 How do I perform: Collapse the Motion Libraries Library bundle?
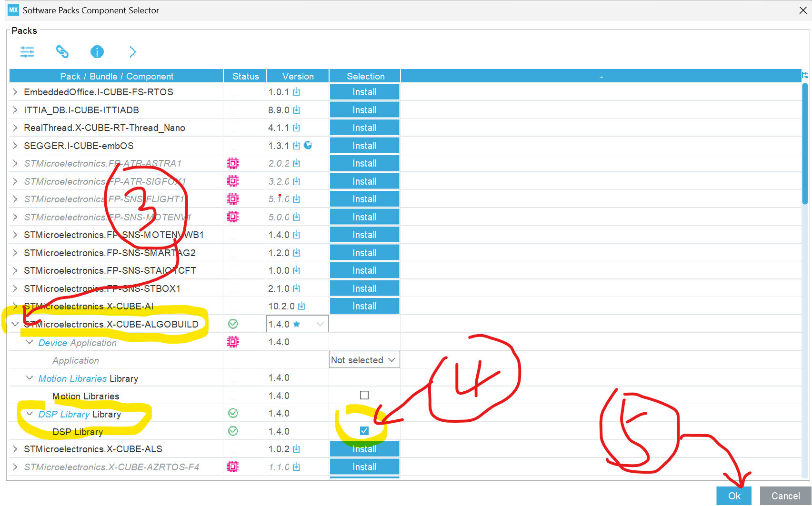tap(30, 378)
